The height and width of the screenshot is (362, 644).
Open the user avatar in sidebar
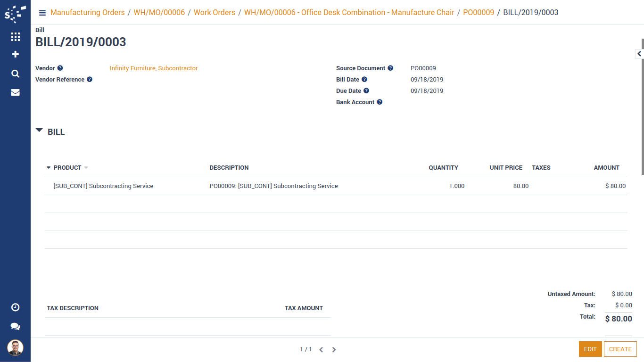[x=15, y=348]
